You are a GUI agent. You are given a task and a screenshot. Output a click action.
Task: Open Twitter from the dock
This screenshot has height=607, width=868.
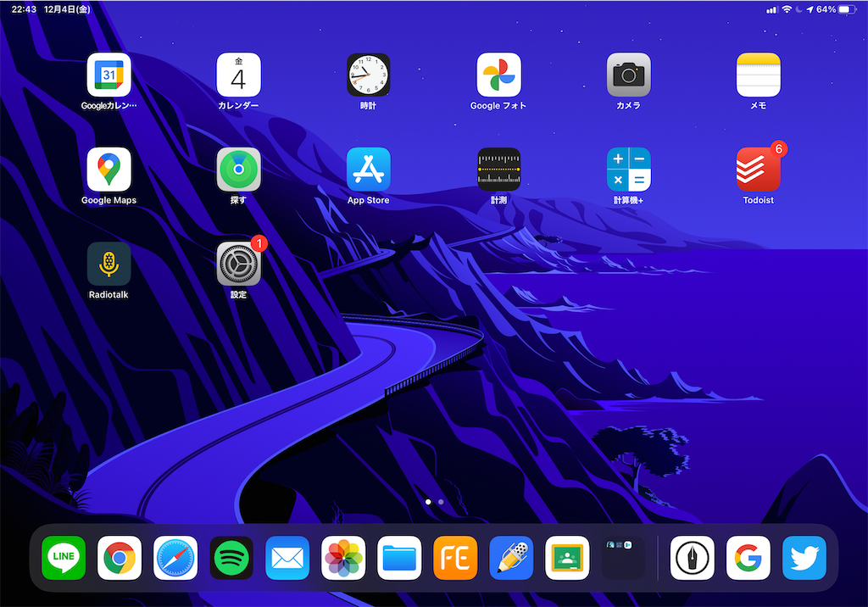804,559
